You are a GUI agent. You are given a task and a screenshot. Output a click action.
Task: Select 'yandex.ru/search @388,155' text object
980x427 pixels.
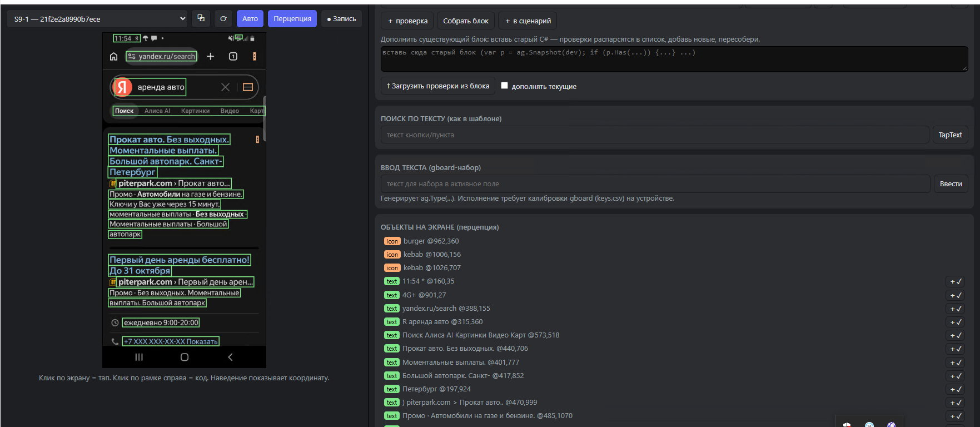437,309
